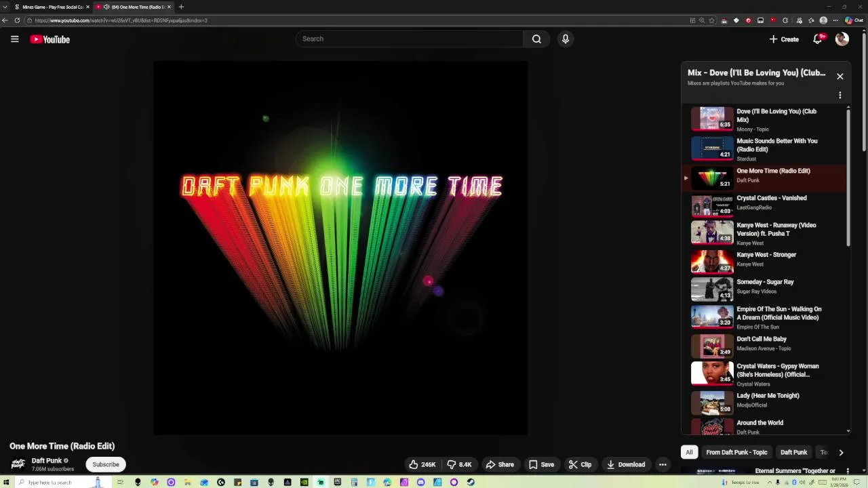Open a new browser tab
The height and width of the screenshot is (488, 868).
181,7
